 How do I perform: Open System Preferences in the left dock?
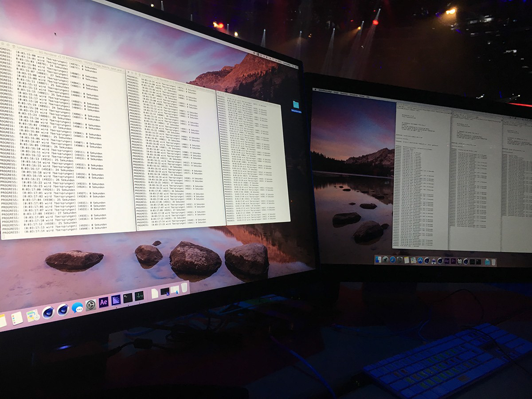click(91, 305)
